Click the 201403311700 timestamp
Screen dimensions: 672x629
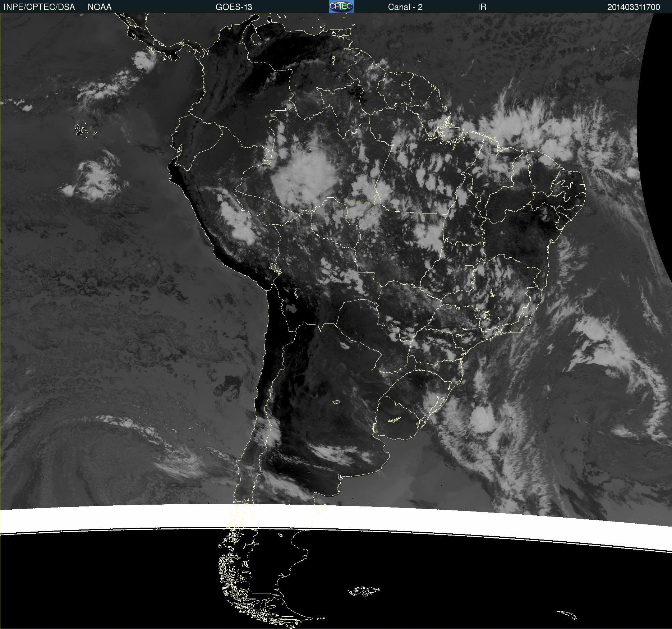click(x=634, y=7)
